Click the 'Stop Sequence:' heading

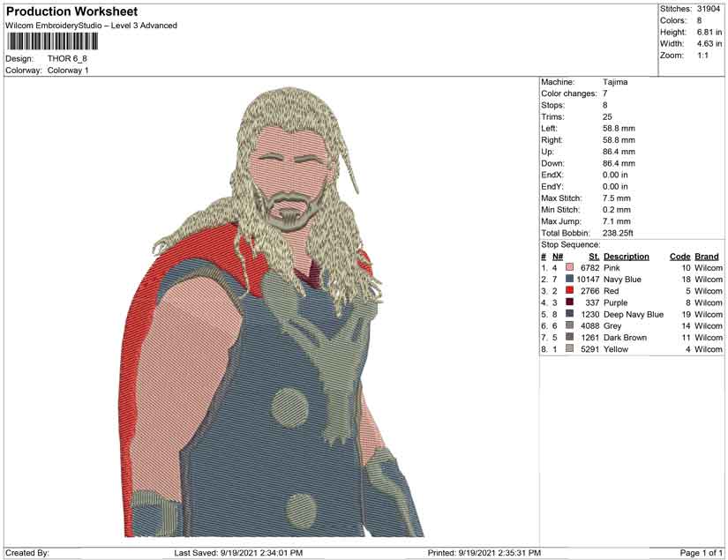571,244
